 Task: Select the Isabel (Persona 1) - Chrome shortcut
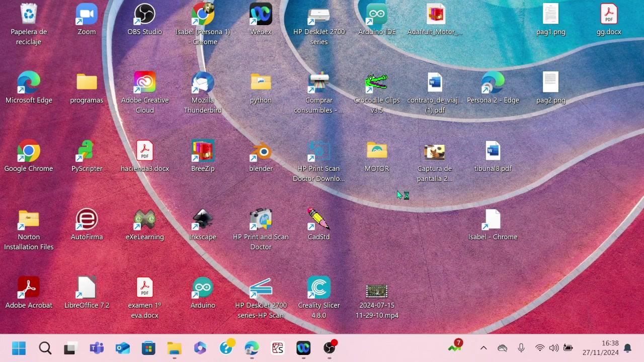[203, 25]
